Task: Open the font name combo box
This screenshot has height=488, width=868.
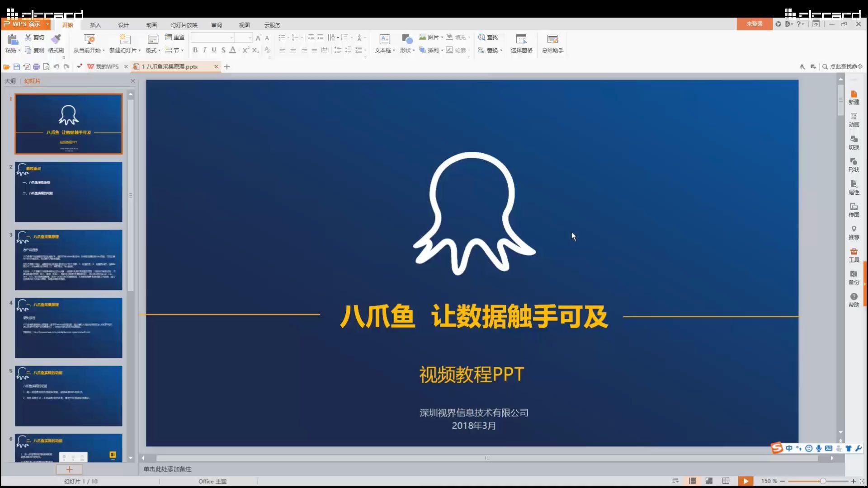Action: tap(212, 38)
